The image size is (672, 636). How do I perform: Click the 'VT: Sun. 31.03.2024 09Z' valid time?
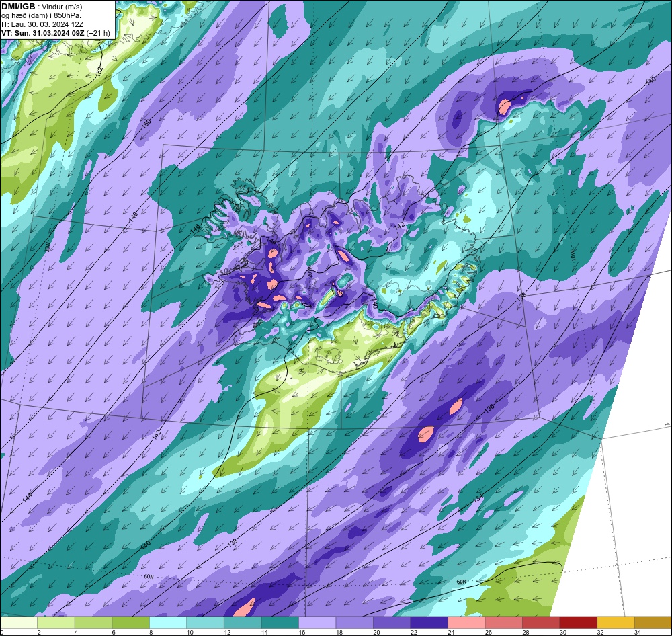(x=42, y=33)
